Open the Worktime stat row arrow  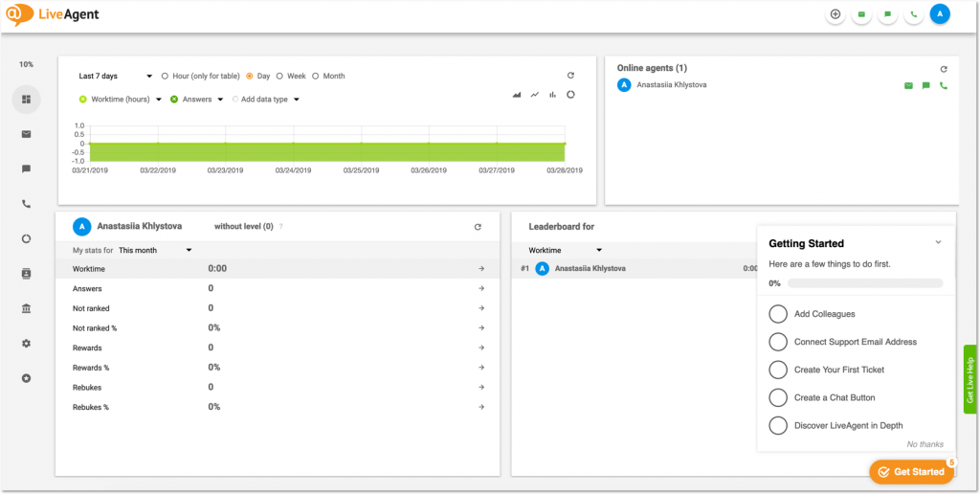481,269
